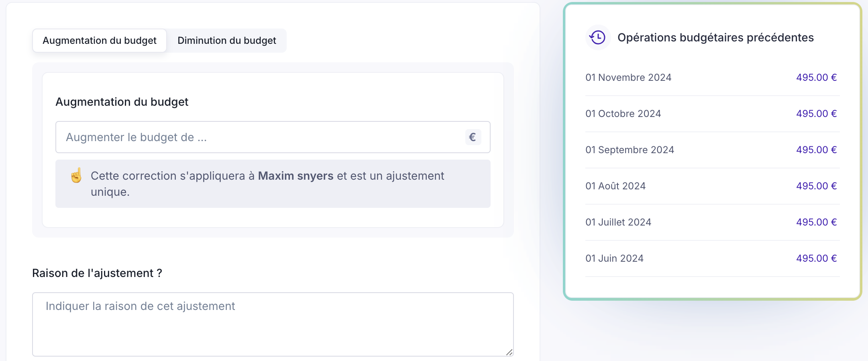Click the 495.00 € amount for Juin

coord(816,258)
